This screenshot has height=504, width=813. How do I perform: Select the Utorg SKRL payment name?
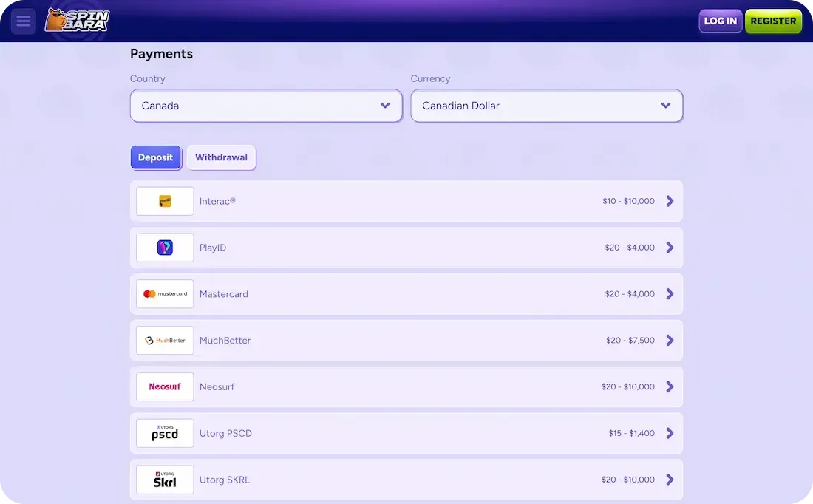pyautogui.click(x=225, y=480)
